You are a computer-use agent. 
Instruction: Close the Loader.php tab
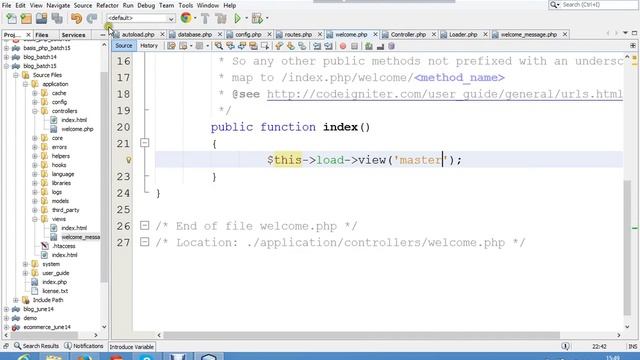[485, 35]
